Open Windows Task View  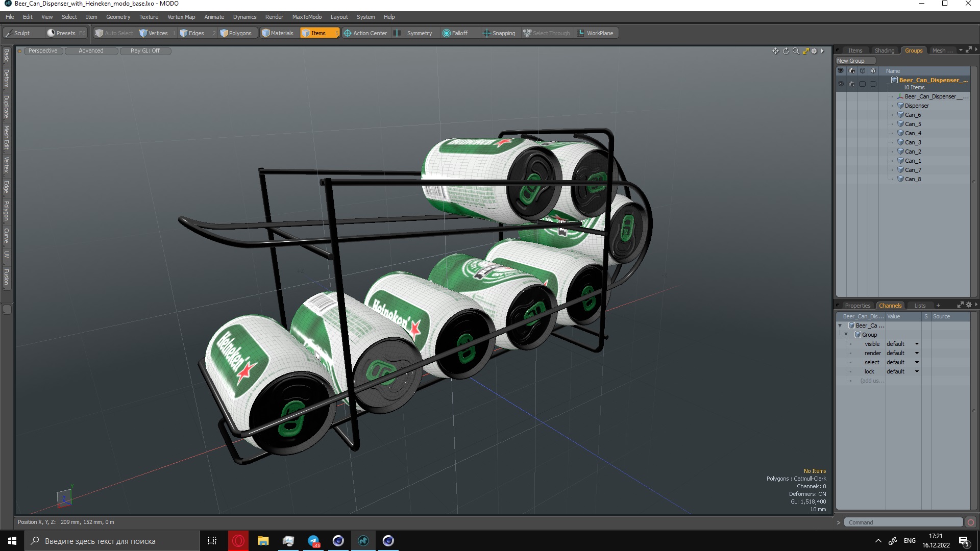pos(212,541)
